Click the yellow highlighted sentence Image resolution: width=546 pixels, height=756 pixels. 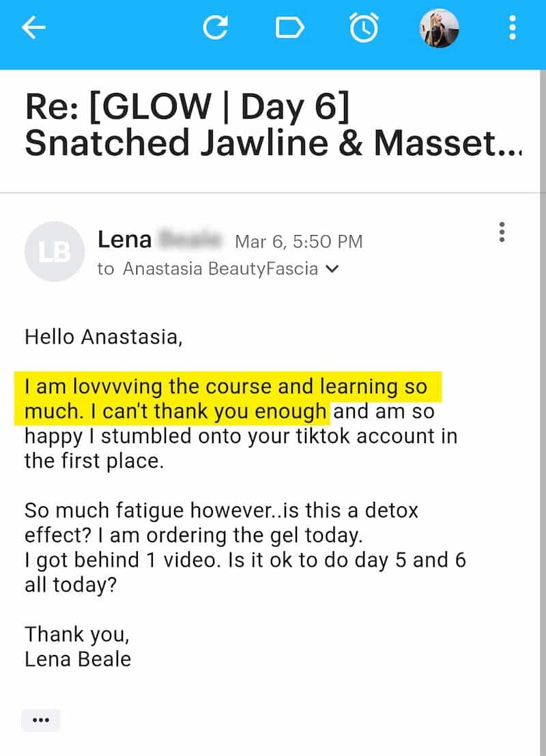(225, 399)
